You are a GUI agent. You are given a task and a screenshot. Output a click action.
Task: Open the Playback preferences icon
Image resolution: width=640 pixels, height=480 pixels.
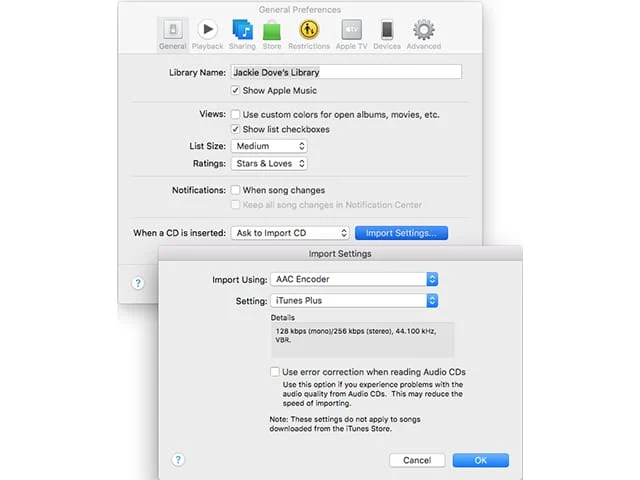[207, 34]
